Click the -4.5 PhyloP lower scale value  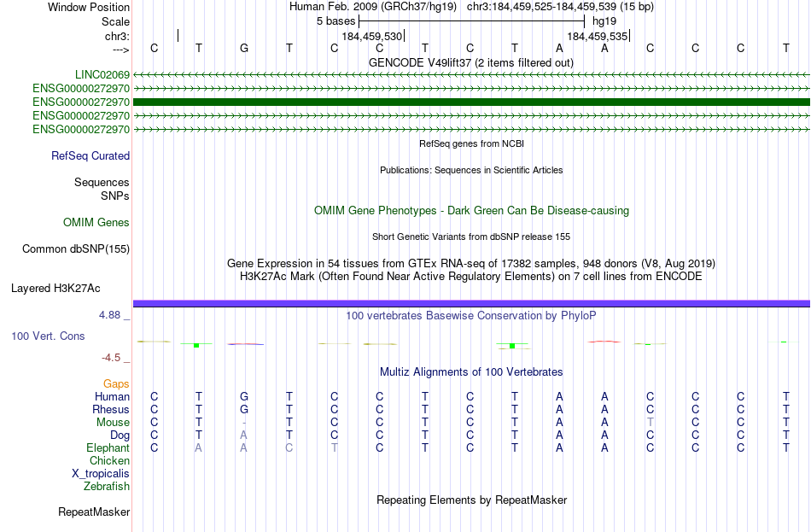(x=111, y=358)
